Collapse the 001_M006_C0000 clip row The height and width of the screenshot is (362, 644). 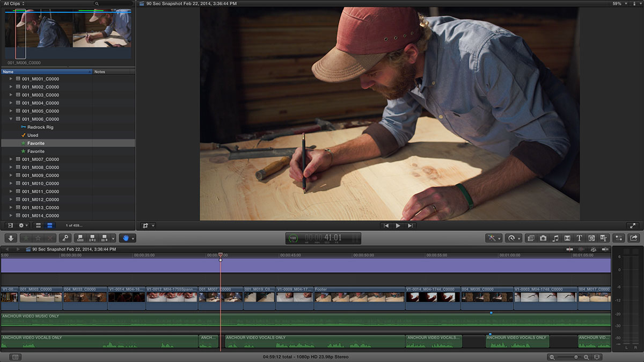coord(11,119)
